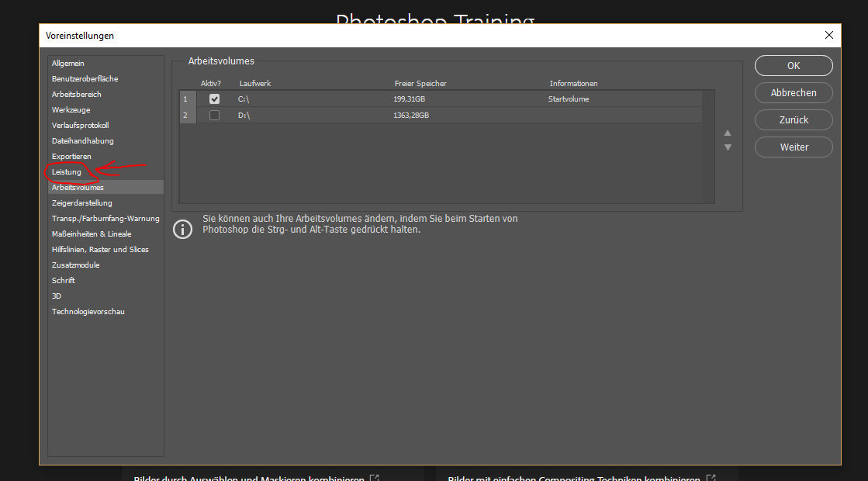Click the info icon beside the hint text

click(183, 229)
